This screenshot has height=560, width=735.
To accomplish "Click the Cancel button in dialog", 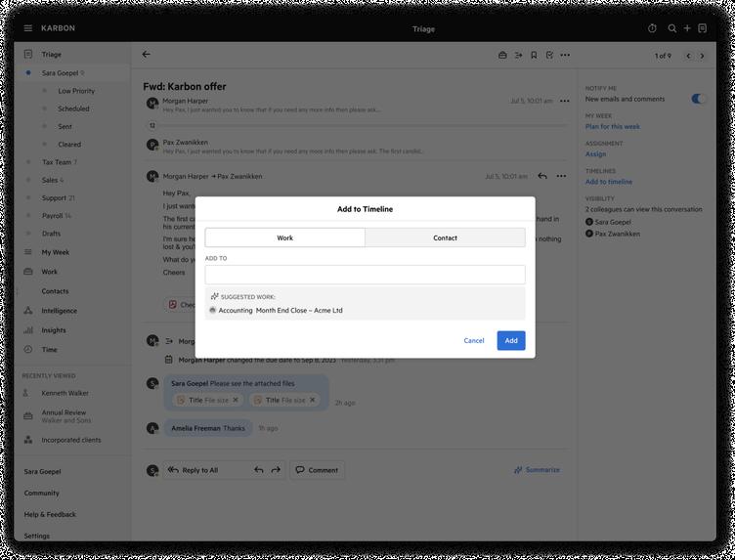I will pos(474,341).
